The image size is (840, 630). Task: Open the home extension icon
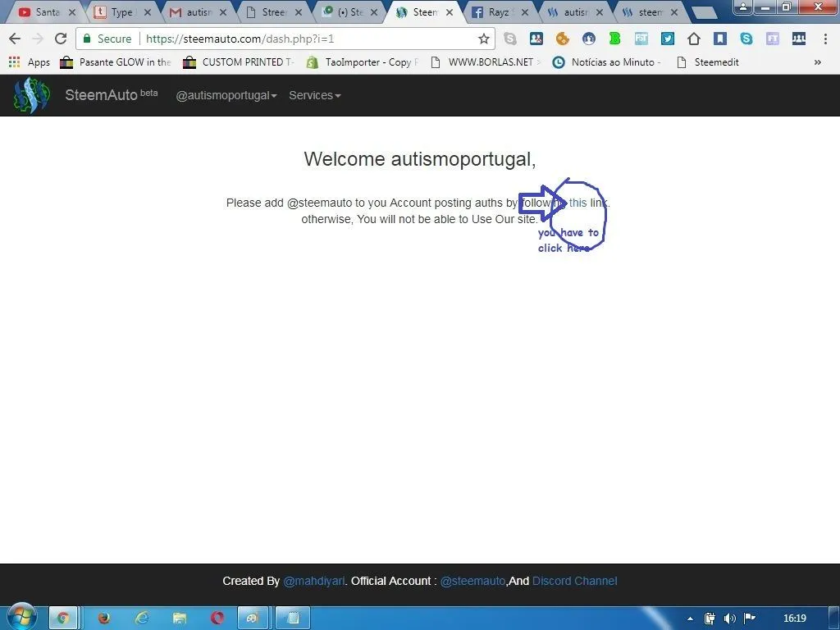click(694, 39)
